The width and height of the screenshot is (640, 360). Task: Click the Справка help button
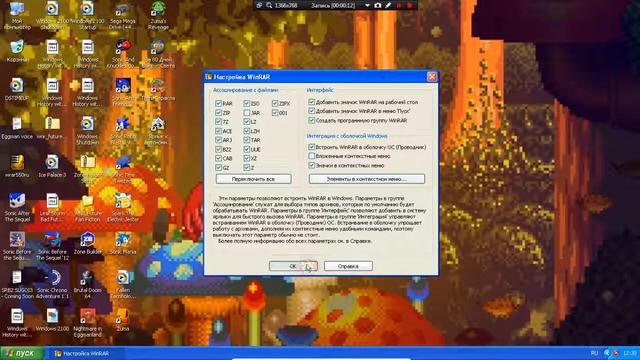coord(348,266)
